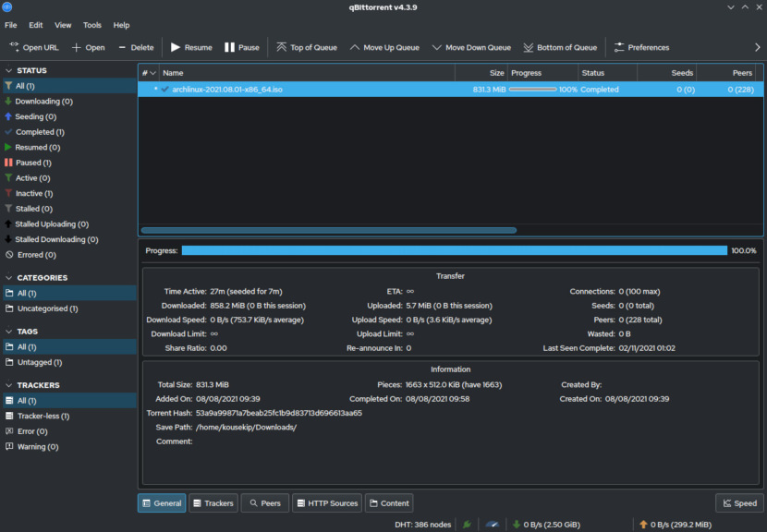Click the download speed icon in the status bar

[515, 524]
